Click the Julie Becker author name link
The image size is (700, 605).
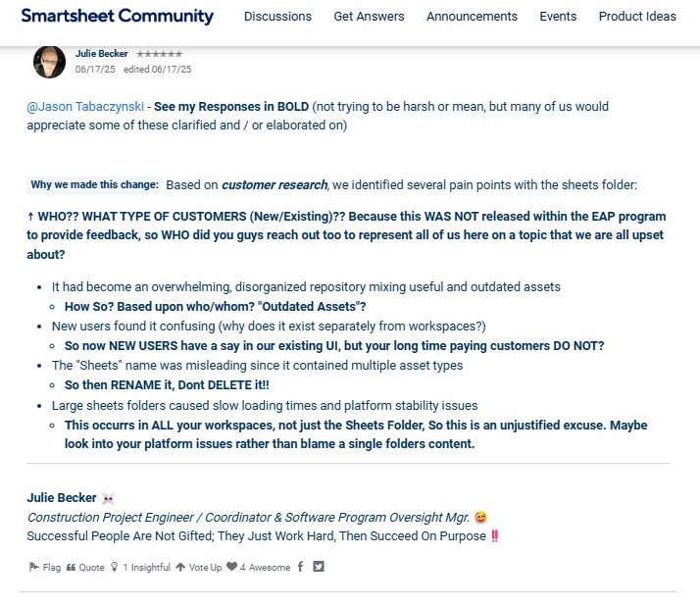tap(101, 54)
